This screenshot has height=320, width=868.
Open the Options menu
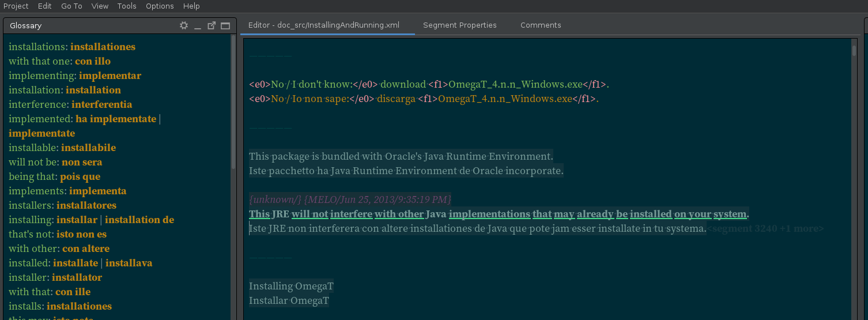click(x=160, y=6)
